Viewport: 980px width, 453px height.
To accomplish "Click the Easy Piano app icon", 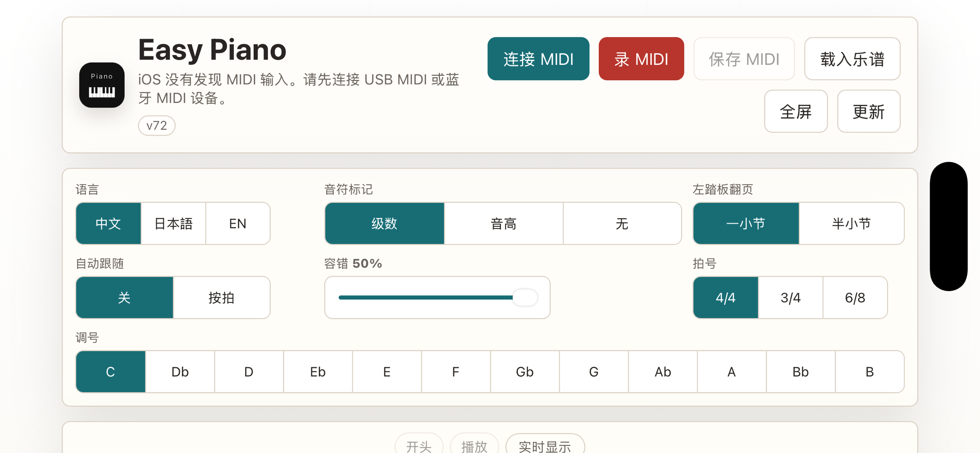I will [102, 85].
